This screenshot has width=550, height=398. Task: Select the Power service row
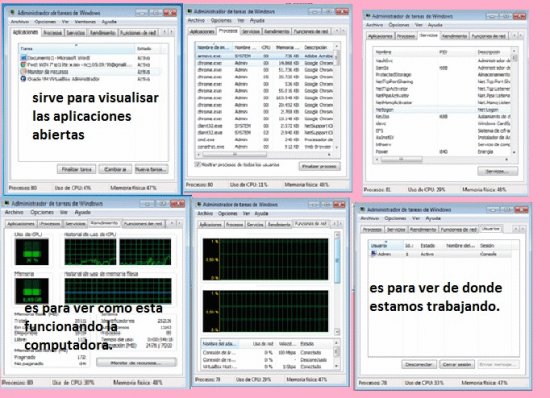(442, 151)
